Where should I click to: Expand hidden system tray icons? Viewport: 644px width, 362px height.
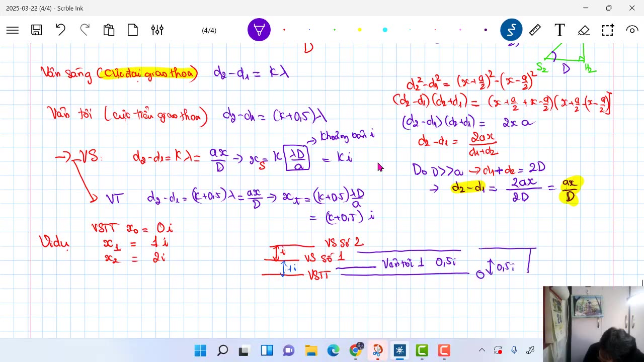point(481,350)
